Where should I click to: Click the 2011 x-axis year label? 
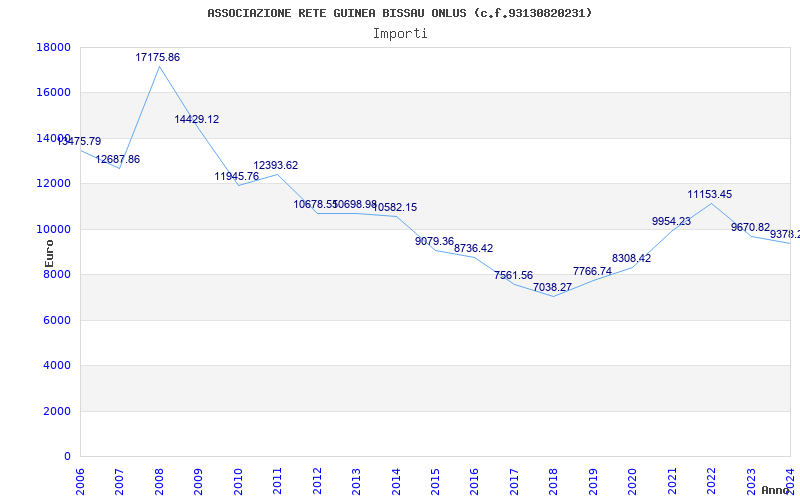click(278, 481)
